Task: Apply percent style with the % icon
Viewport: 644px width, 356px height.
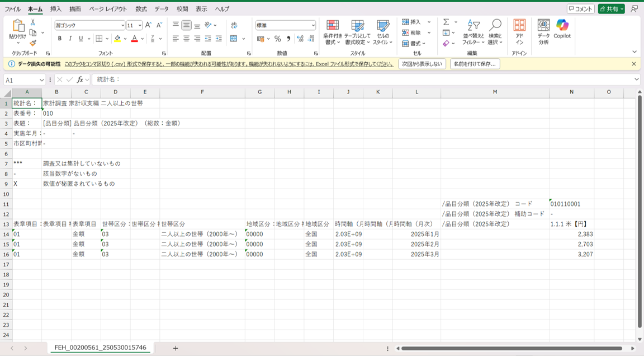Action: click(x=277, y=39)
